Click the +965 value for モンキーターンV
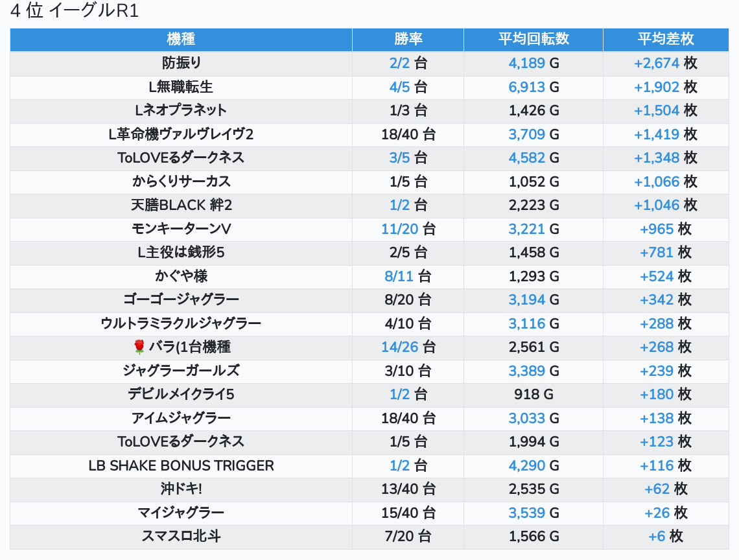 [x=657, y=229]
